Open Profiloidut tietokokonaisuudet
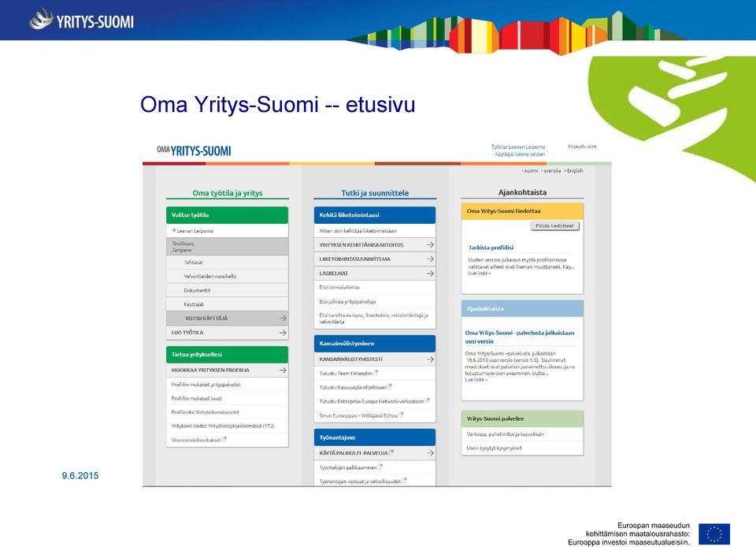Viewport: 756px width, 547px height. [206, 412]
